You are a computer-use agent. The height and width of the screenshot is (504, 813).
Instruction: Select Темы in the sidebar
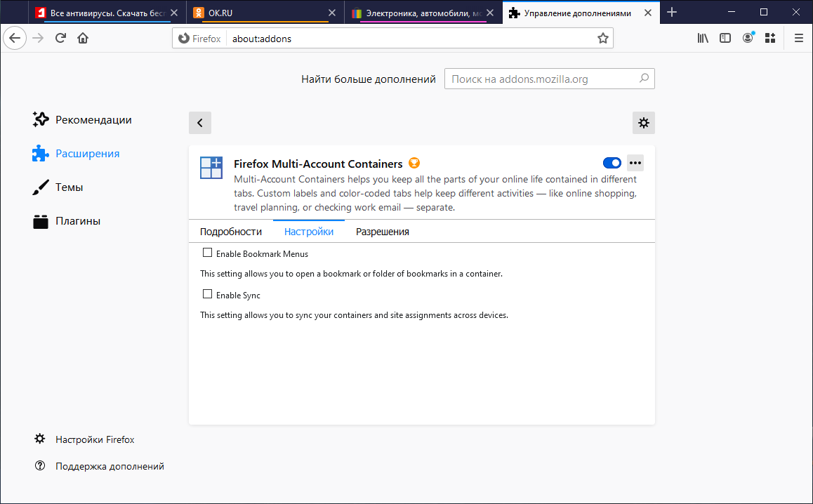tap(69, 187)
